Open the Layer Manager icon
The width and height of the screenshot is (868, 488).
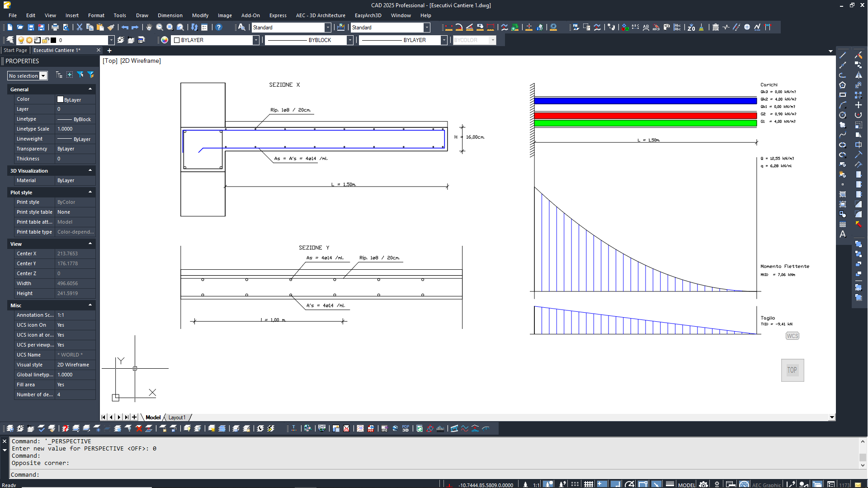pyautogui.click(x=10, y=40)
